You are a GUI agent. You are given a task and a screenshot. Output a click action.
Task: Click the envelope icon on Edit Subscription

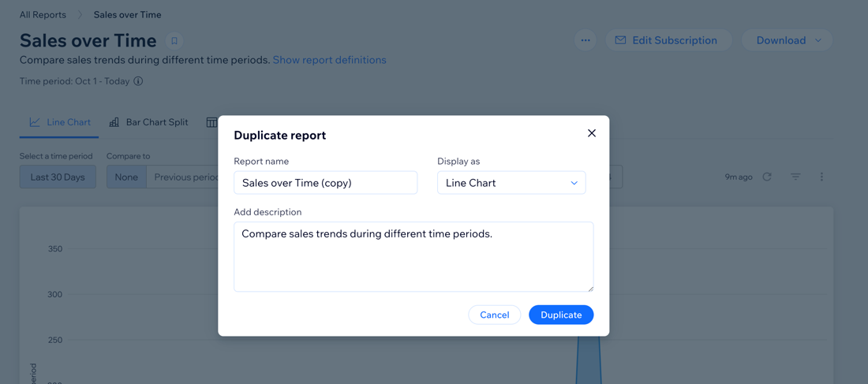(620, 40)
